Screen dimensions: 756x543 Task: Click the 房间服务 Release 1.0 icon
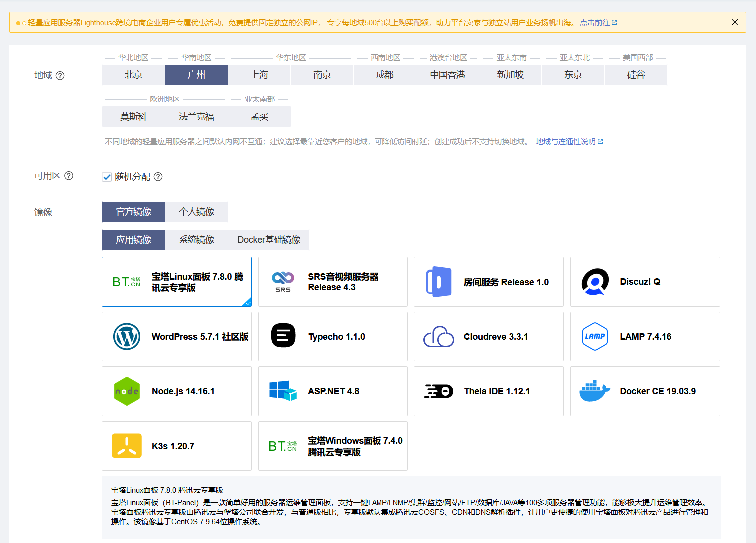[x=439, y=282]
